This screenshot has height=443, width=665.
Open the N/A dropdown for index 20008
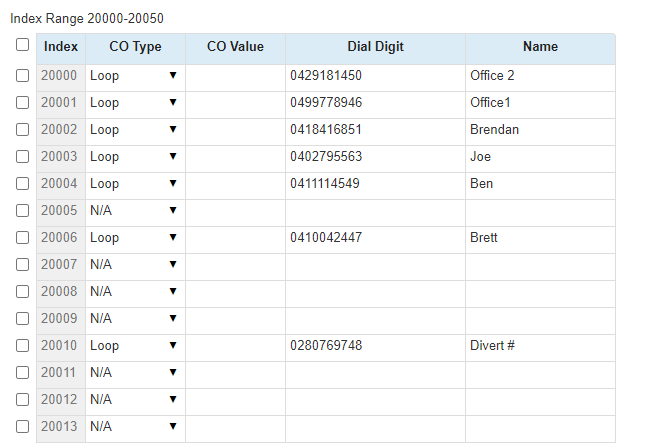point(134,291)
